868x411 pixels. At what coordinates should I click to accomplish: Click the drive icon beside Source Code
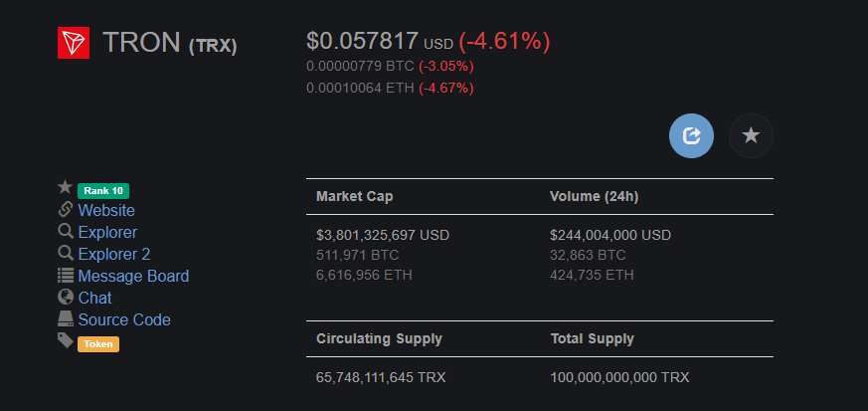66,318
